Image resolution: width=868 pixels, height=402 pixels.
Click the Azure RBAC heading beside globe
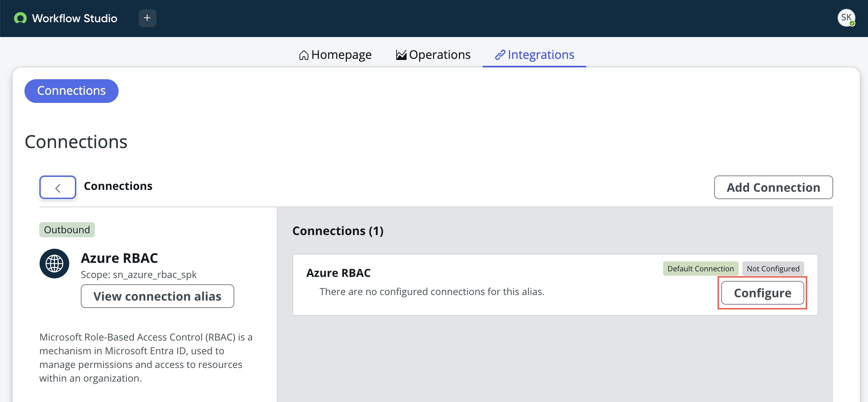[x=119, y=258]
